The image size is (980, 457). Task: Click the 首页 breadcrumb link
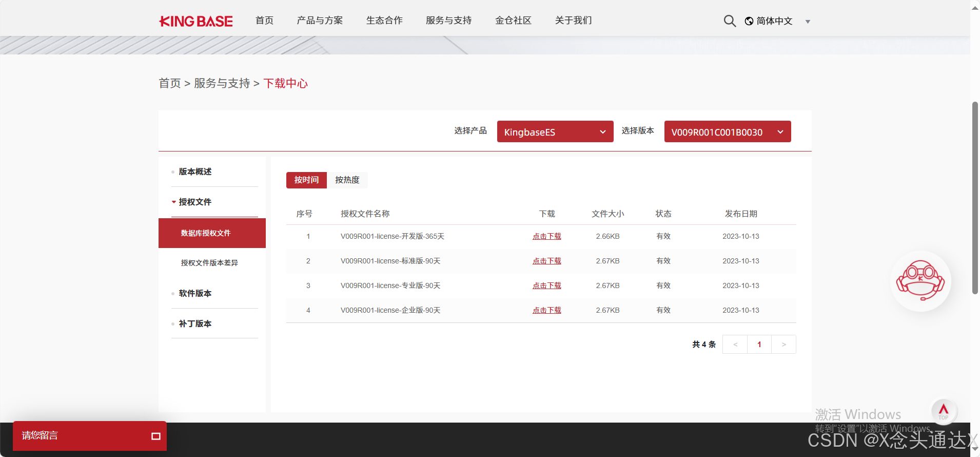point(170,83)
